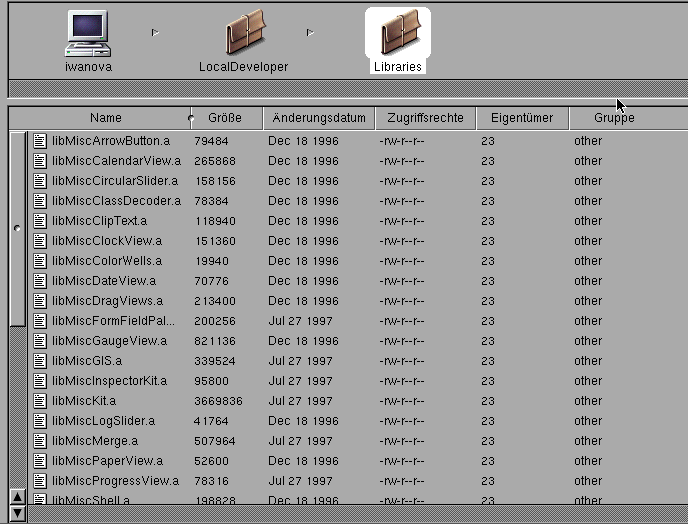Click file icon of libMiscArrowButton.a
The image size is (688, 525).
40,141
